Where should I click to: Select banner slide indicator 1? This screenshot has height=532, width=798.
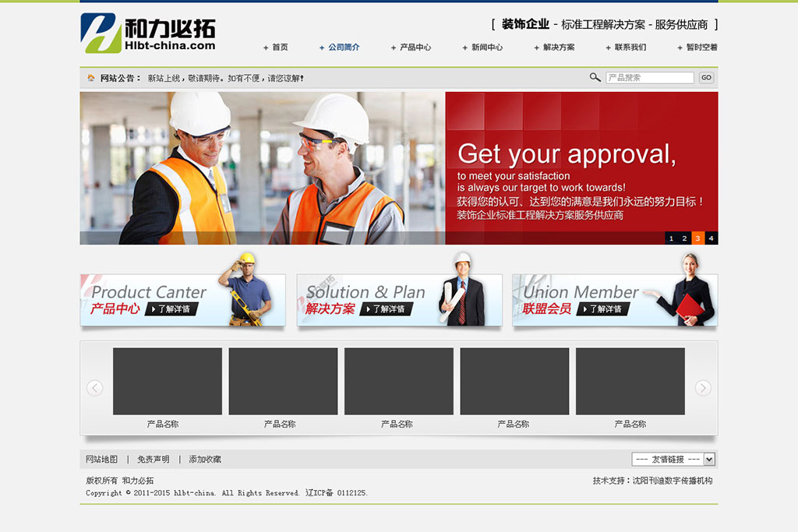tap(671, 238)
